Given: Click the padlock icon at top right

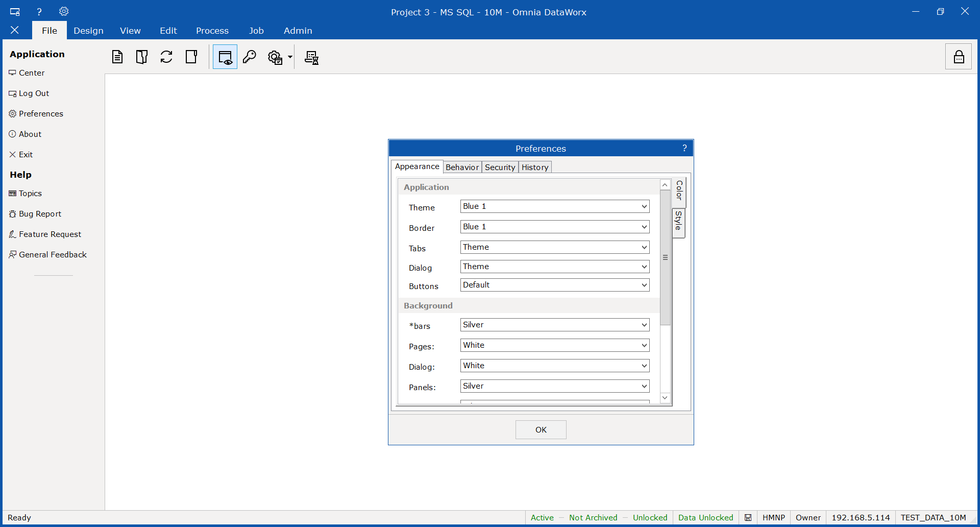Looking at the screenshot, I should coord(959,57).
